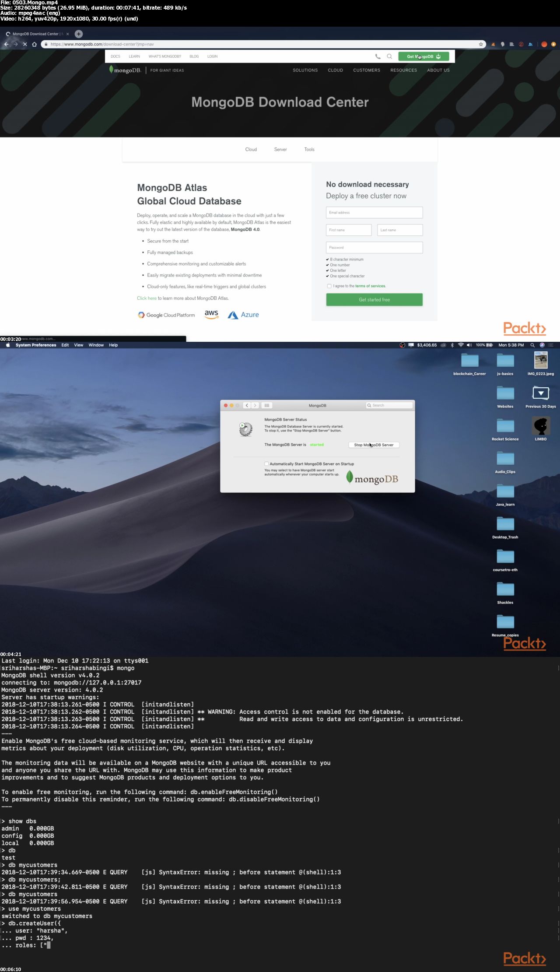Select the coursetro-eth desktop folder

pyautogui.click(x=505, y=561)
